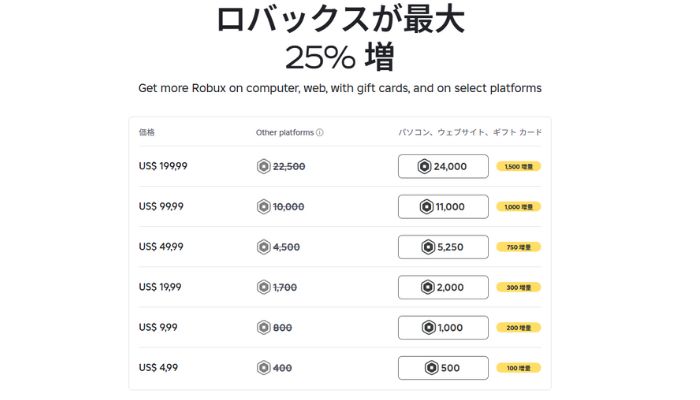The height and width of the screenshot is (400, 700).
Task: Pick the 1,000 Robux button
Action: 443,327
